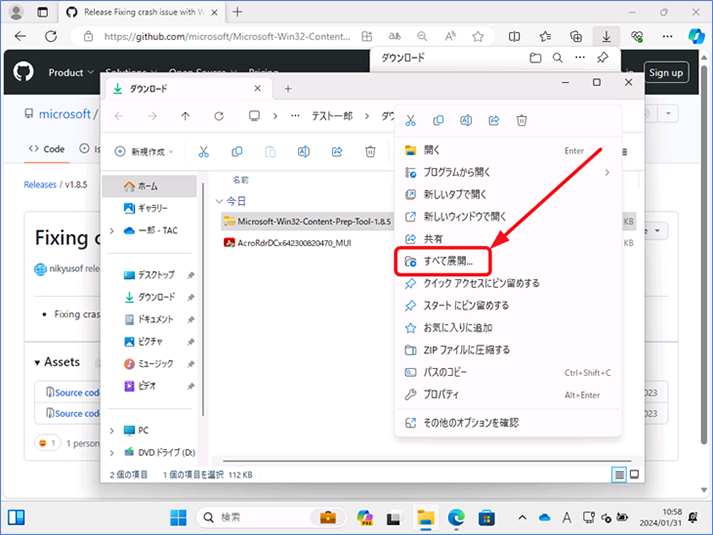This screenshot has width=713, height=535.
Task: Search downloads in Edge downloads panel
Action: pos(557,58)
